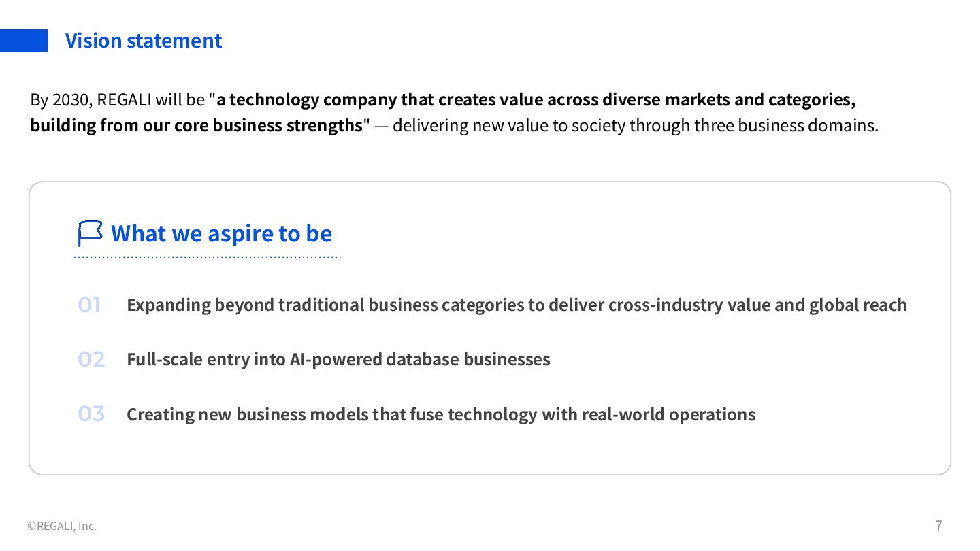Click the page number 7

pyautogui.click(x=938, y=525)
